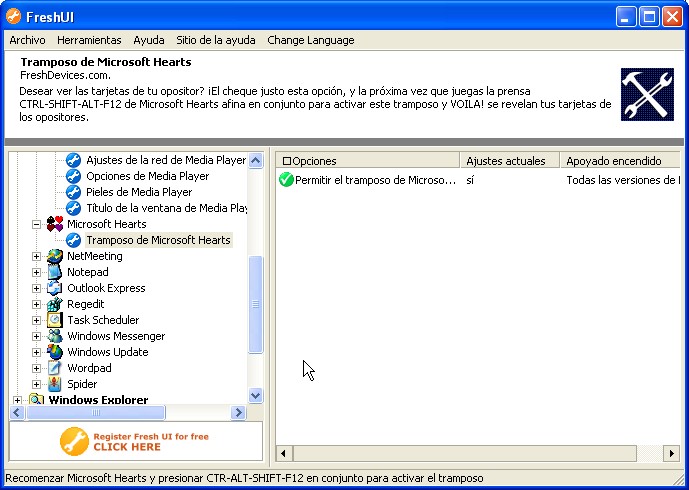
Task: Select the 'Permitir el tramposo de Microso...' row text
Action: tap(375, 180)
